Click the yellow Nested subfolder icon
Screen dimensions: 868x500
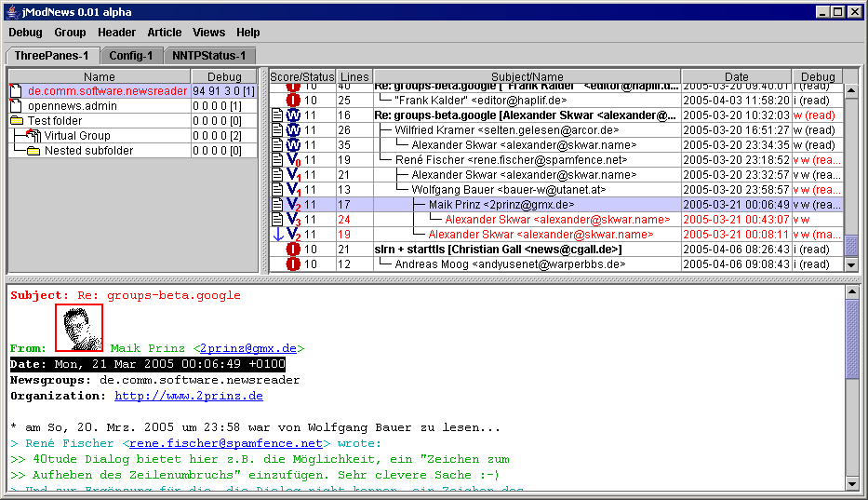coord(33,151)
